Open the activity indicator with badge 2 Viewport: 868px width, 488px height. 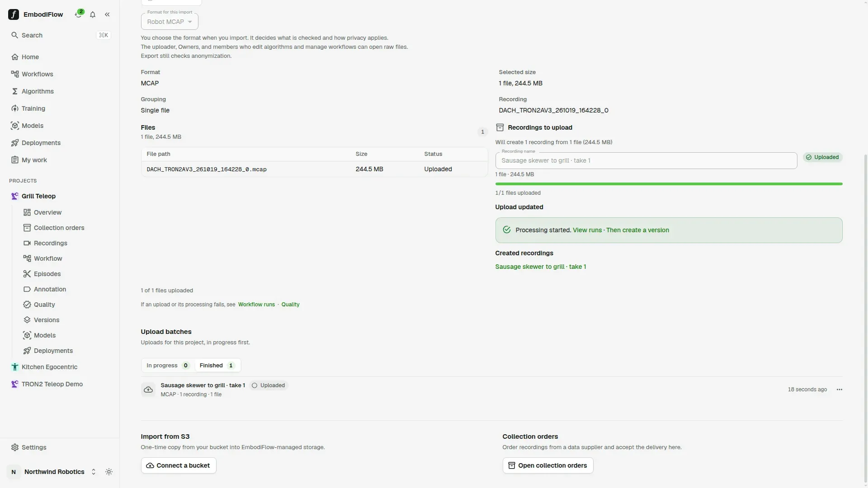[x=79, y=14]
